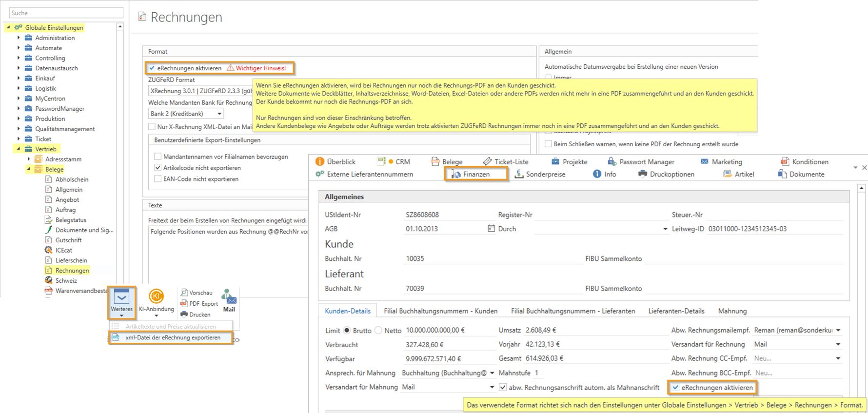Screen dimensions: 868x413
Task: Click the Mail icon in toolbar
Action: point(229,297)
